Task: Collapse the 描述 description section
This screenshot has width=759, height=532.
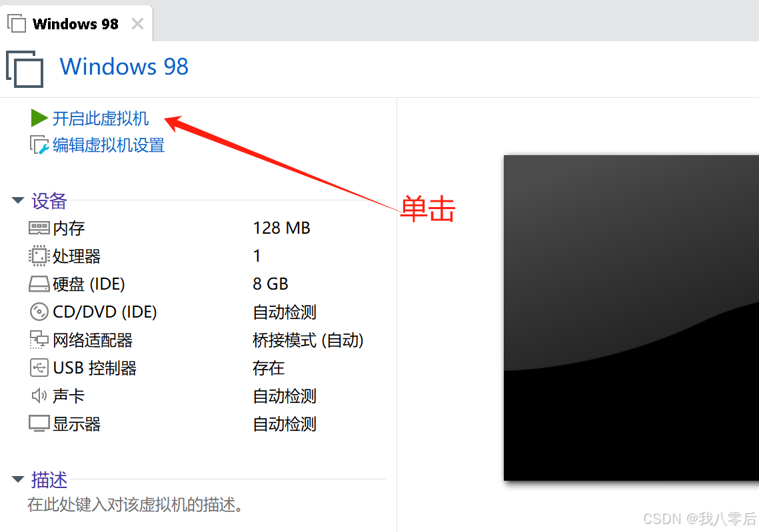Action: pos(18,479)
